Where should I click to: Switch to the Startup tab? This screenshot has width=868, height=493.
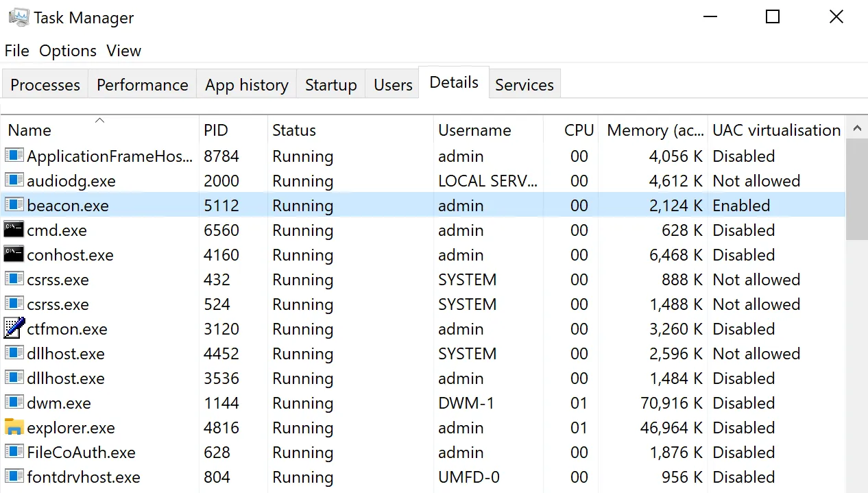(331, 84)
